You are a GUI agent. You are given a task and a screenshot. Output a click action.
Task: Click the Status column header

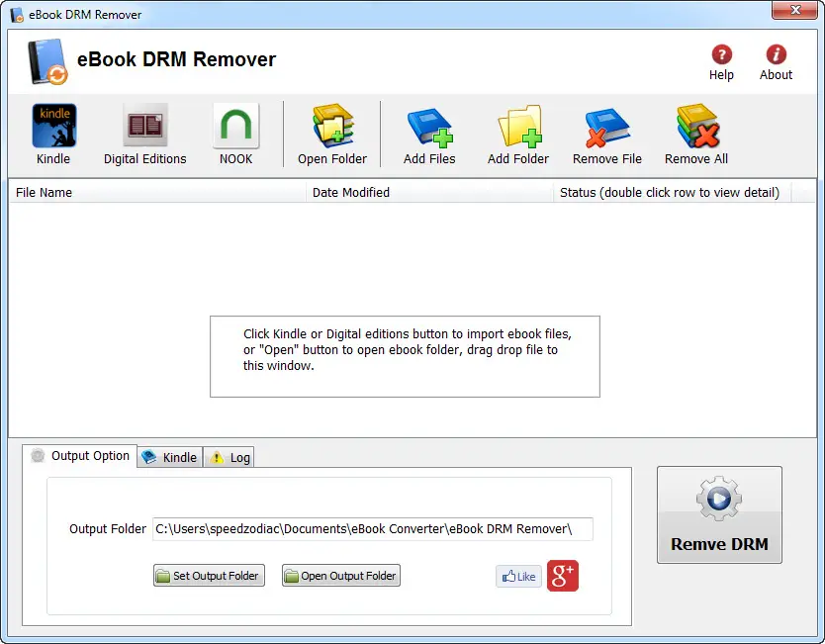(672, 193)
